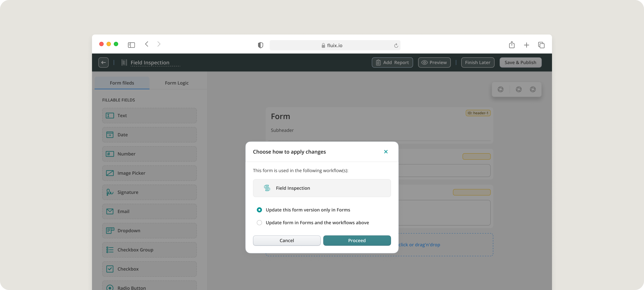The image size is (644, 290).
Task: Click the Field Inspection workflow icon
Action: click(267, 188)
